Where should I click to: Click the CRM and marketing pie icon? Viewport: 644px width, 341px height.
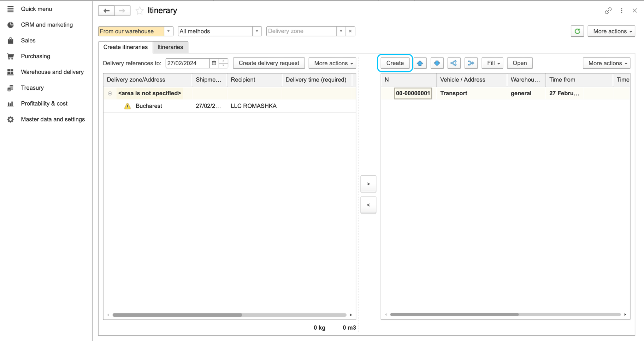11,25
